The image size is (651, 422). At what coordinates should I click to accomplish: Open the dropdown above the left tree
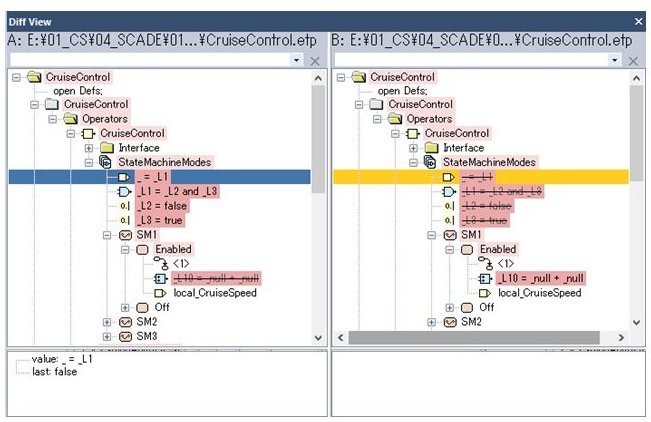296,61
